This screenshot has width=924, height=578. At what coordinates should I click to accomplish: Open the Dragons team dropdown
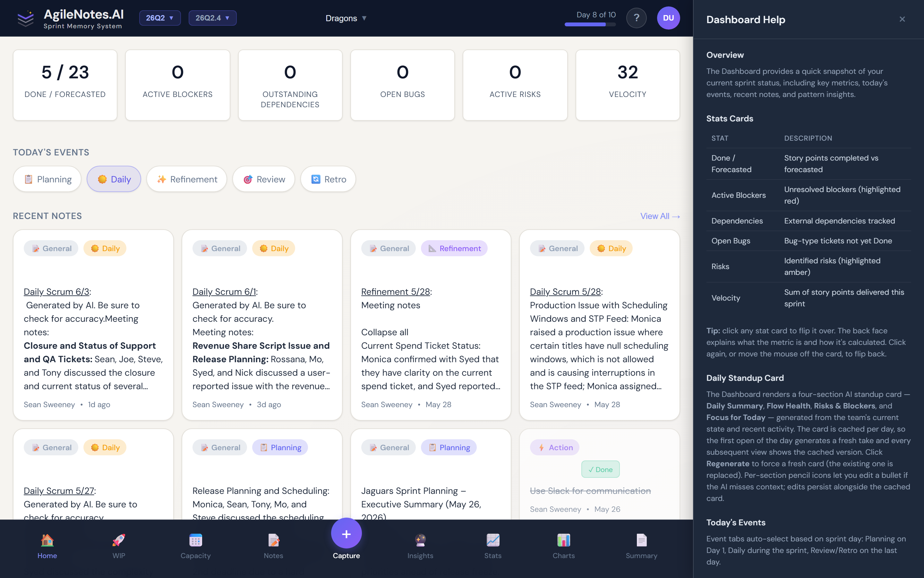pos(346,18)
